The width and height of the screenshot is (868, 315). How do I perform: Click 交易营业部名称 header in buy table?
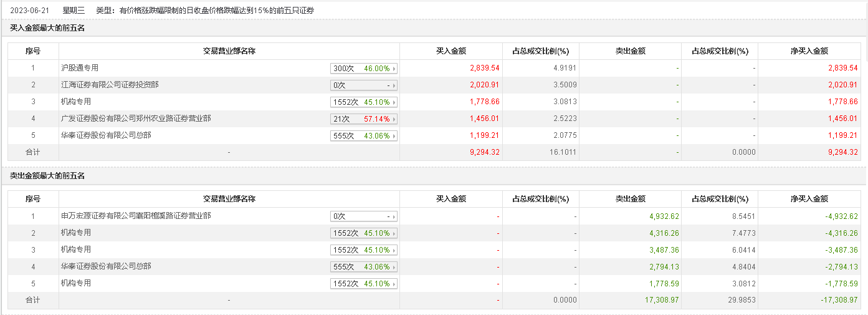coord(229,51)
